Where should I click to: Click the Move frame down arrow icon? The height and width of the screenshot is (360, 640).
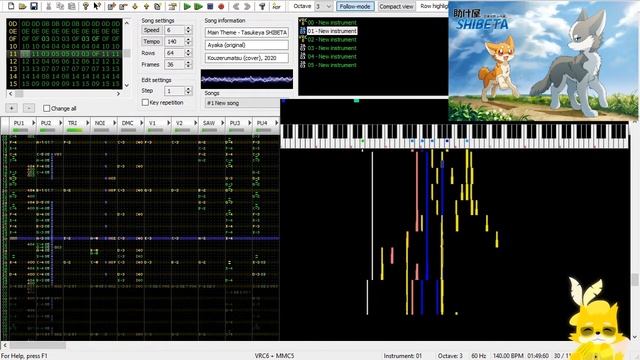[x=135, y=6]
